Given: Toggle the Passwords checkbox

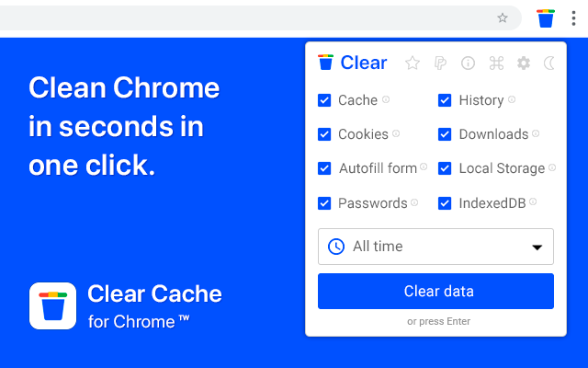Looking at the screenshot, I should tap(324, 203).
